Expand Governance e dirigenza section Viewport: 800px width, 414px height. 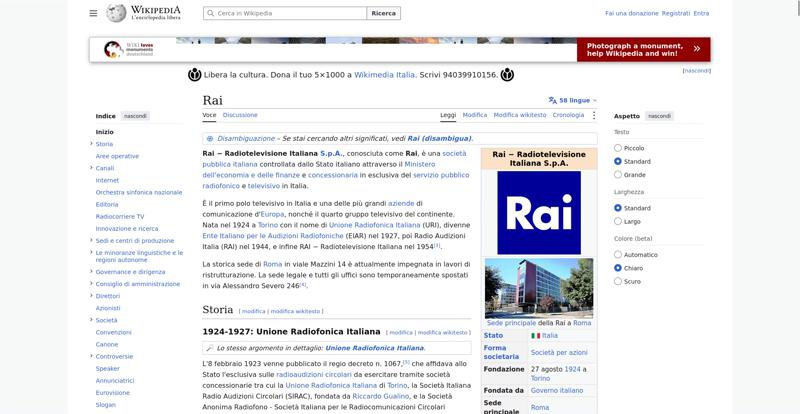tap(91, 272)
